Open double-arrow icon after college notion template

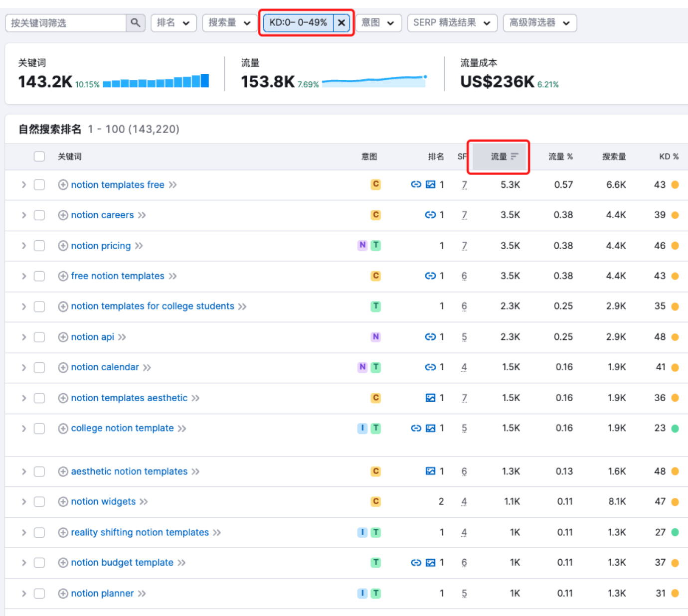pos(182,429)
